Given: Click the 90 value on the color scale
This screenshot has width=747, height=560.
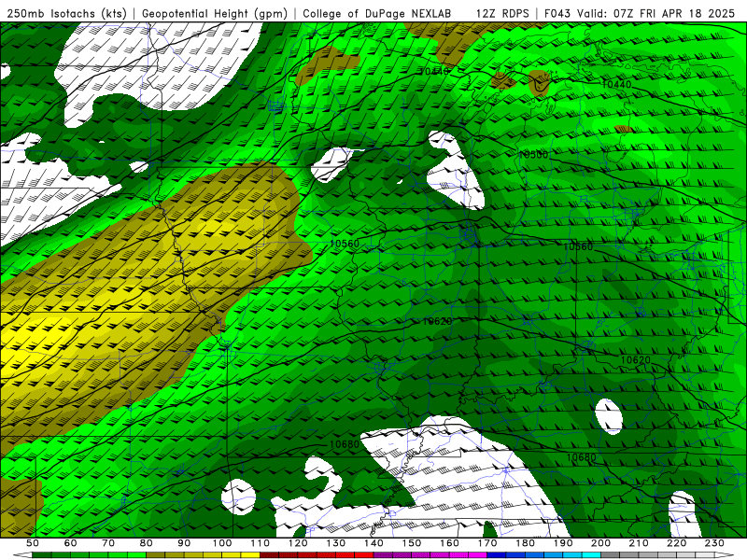Looking at the screenshot, I should pos(184,543).
